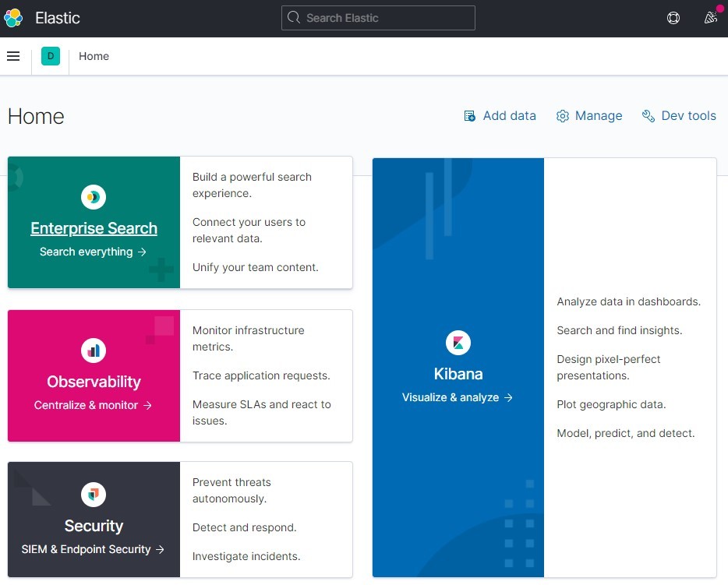Click 'Trace application requests.' text

(261, 375)
